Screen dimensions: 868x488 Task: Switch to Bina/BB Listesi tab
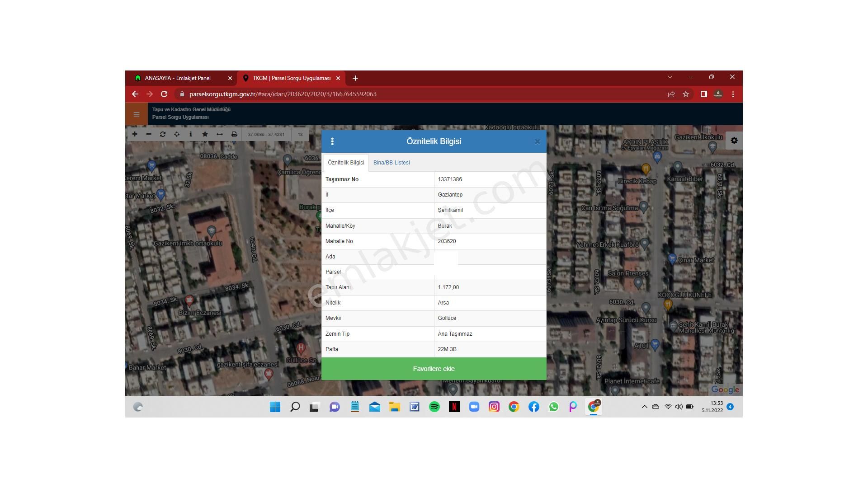(392, 163)
